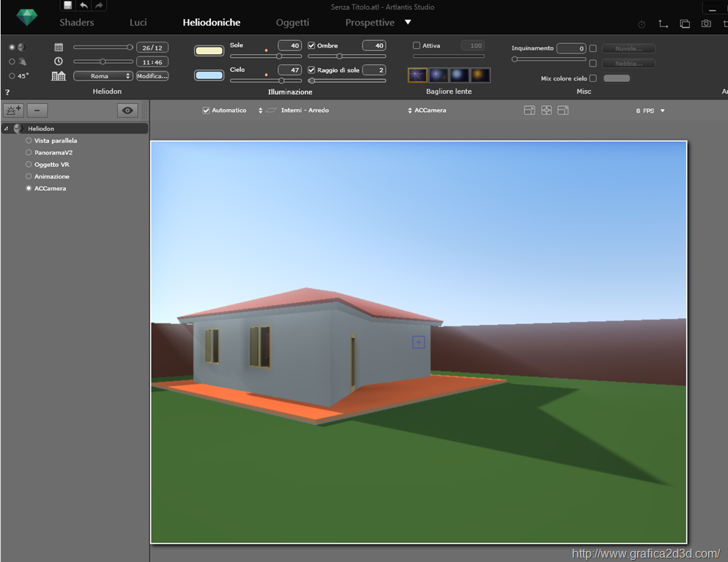
Task: Click the Artlantis green gem logo
Action: (27, 18)
